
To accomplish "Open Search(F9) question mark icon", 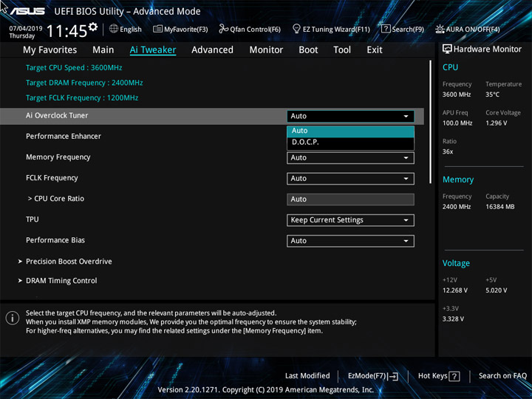I will (x=386, y=29).
